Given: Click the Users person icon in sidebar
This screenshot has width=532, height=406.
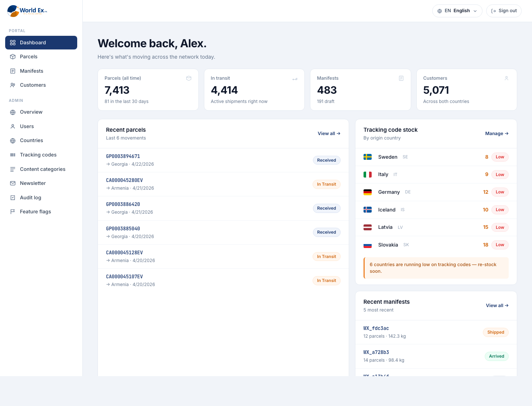Looking at the screenshot, I should 13,126.
